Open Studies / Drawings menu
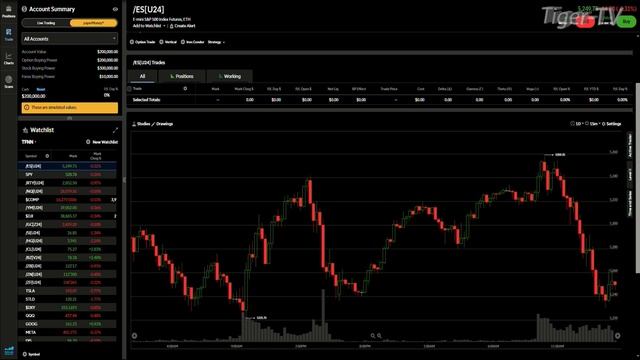 click(x=152, y=124)
